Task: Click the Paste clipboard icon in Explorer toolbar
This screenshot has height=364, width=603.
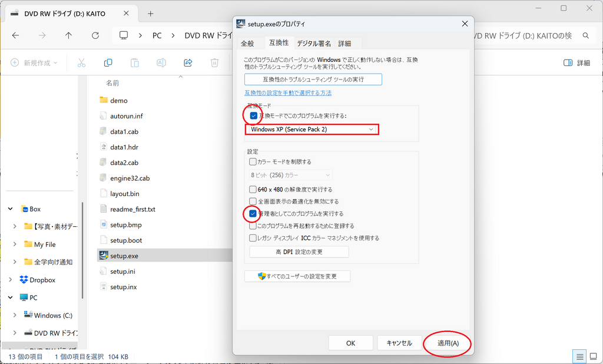Action: click(135, 62)
